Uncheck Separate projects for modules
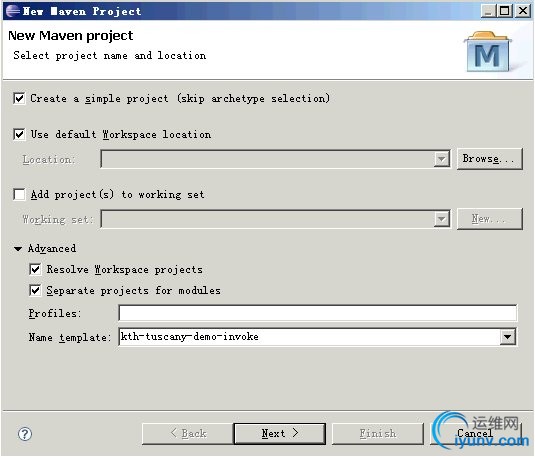Viewport: 535px width, 457px height. tap(35, 291)
